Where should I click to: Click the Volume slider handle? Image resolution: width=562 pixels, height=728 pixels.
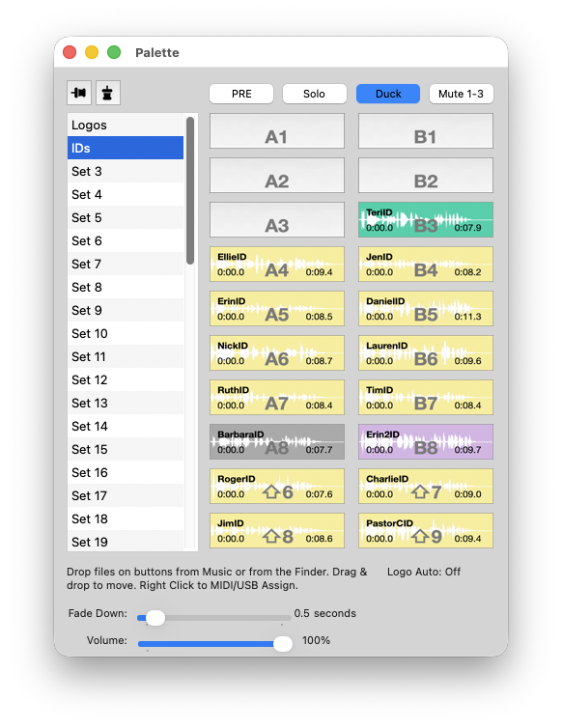(x=282, y=643)
